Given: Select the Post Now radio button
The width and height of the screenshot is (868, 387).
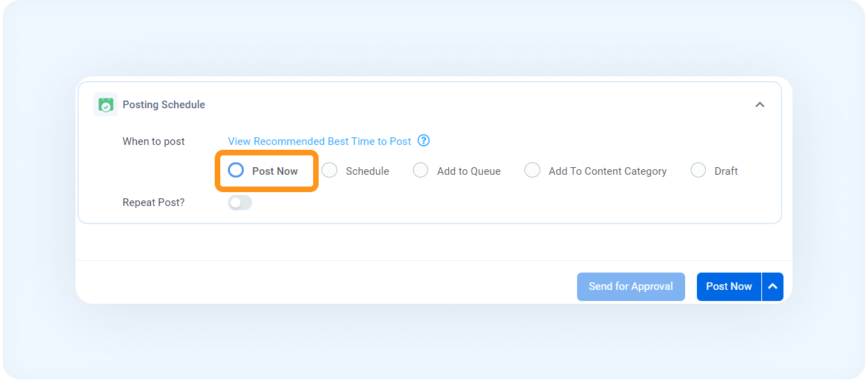Looking at the screenshot, I should click(x=236, y=171).
